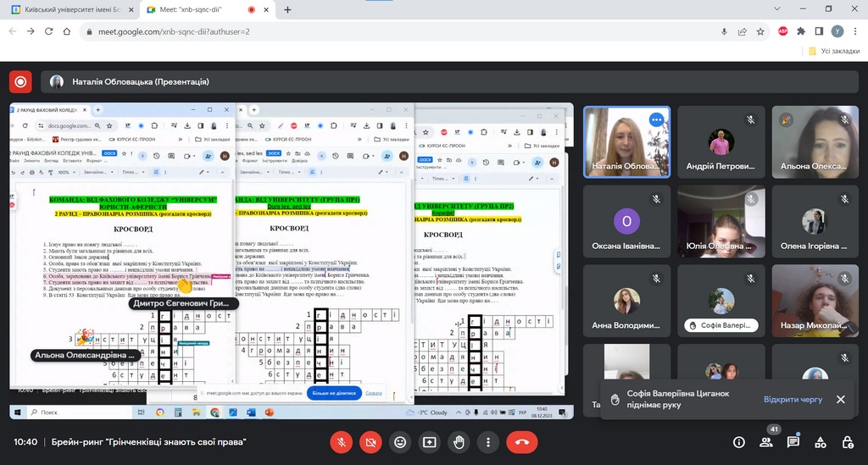The width and height of the screenshot is (868, 465).
Task: Leave the call with red hang-up button
Action: (x=521, y=442)
